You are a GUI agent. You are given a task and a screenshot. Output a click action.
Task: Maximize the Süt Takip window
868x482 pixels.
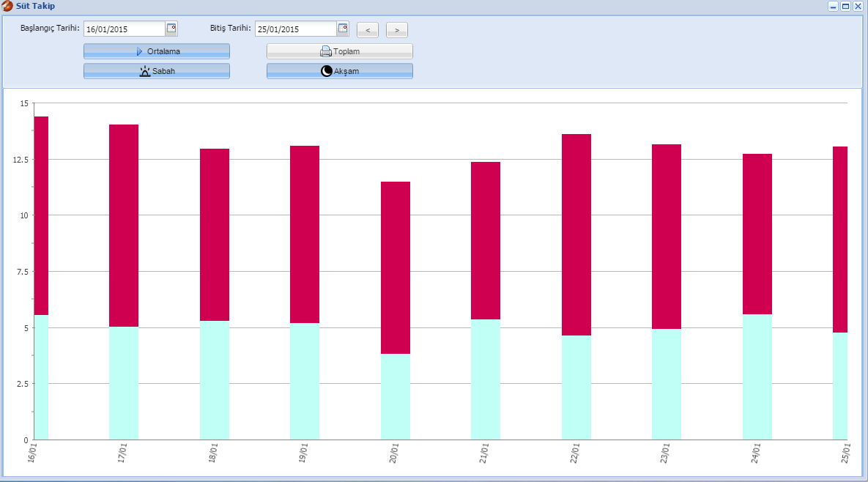845,6
